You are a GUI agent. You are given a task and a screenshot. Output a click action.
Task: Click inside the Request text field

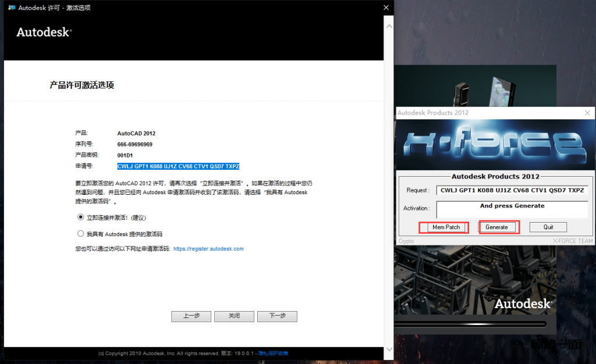coord(512,190)
